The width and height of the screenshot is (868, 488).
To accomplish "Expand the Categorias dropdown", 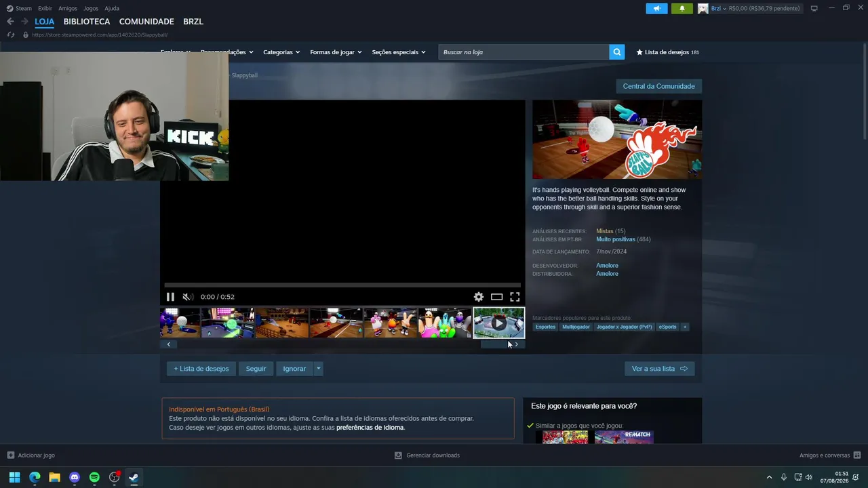I will pos(281,52).
